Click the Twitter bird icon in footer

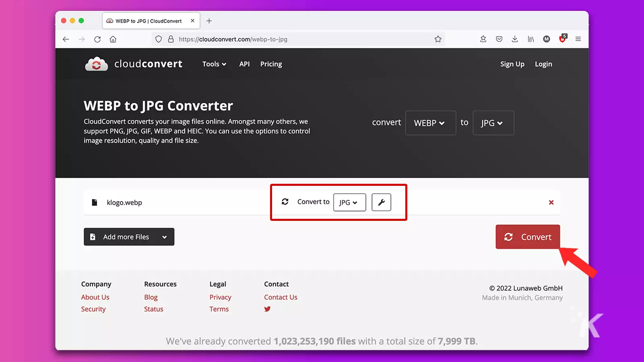point(267,309)
